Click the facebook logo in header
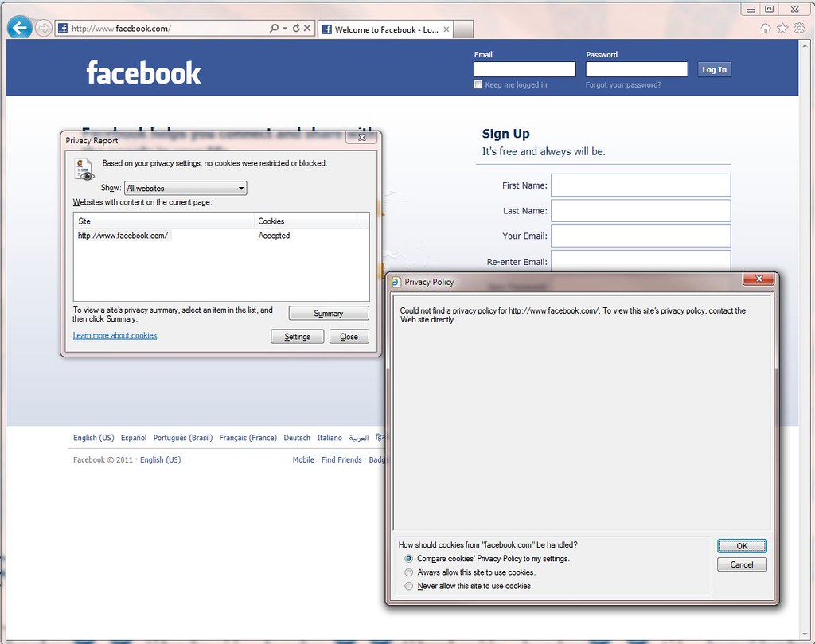 pyautogui.click(x=143, y=72)
